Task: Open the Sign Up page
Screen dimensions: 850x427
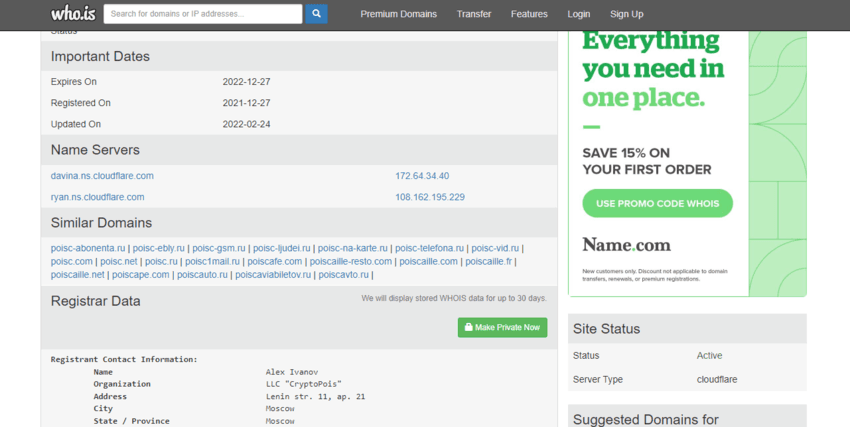Action: point(626,14)
